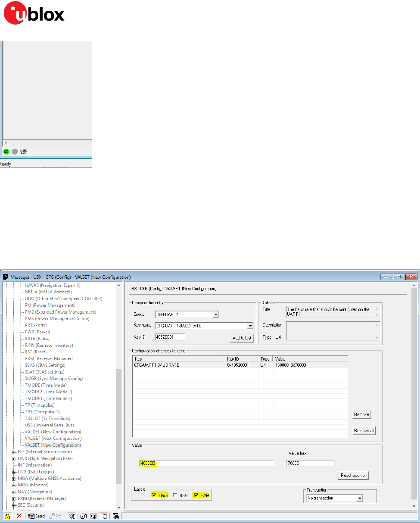Select ODO (Odometer/Low-Speed COG filter)
The height and width of the screenshot is (523, 420).
coord(64,299)
